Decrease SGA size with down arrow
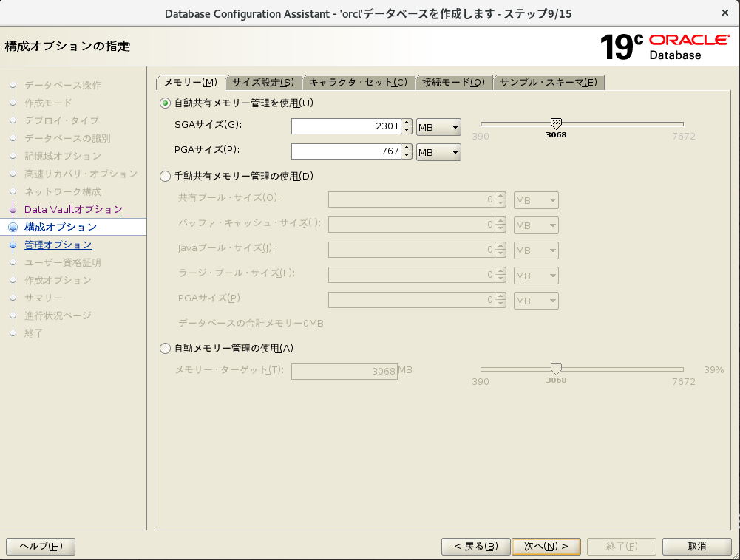The height and width of the screenshot is (560, 740). (406, 132)
